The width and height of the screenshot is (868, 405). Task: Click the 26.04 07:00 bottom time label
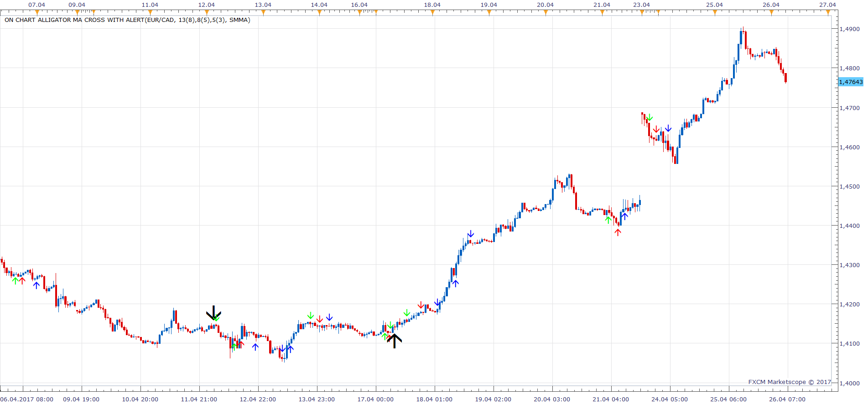(787, 399)
